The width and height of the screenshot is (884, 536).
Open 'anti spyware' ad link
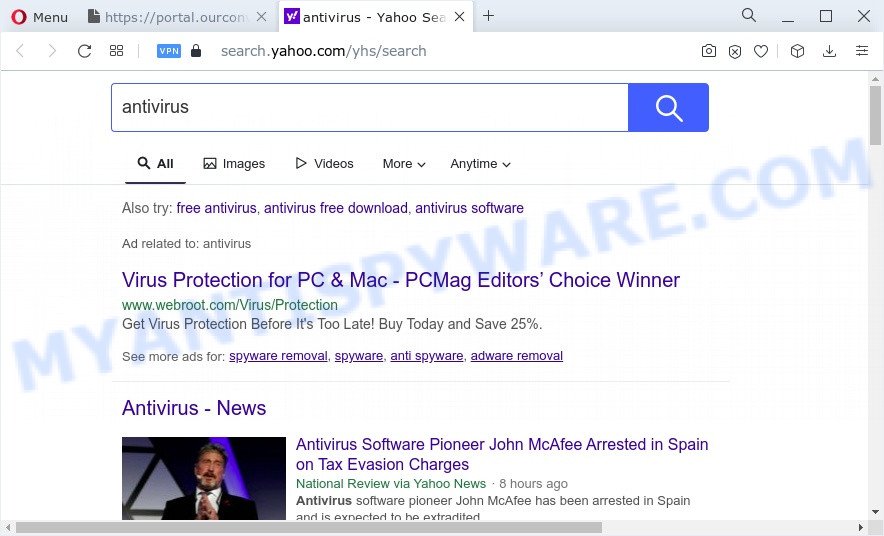click(427, 356)
